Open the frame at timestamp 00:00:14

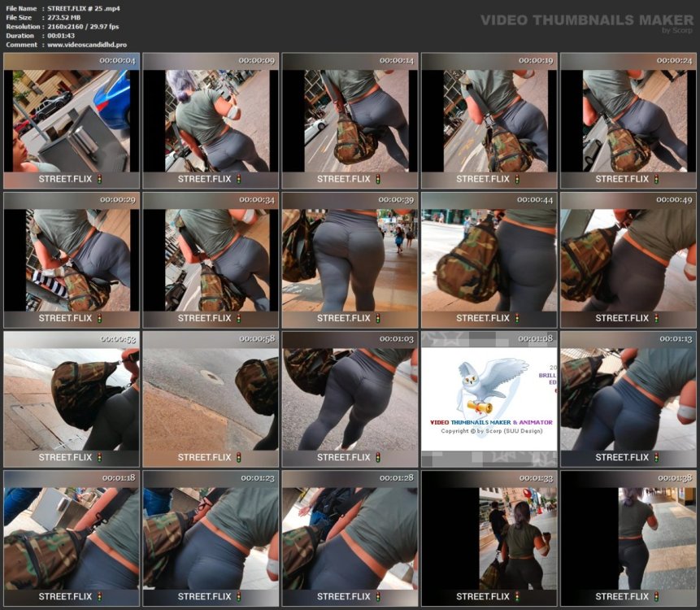350,120
